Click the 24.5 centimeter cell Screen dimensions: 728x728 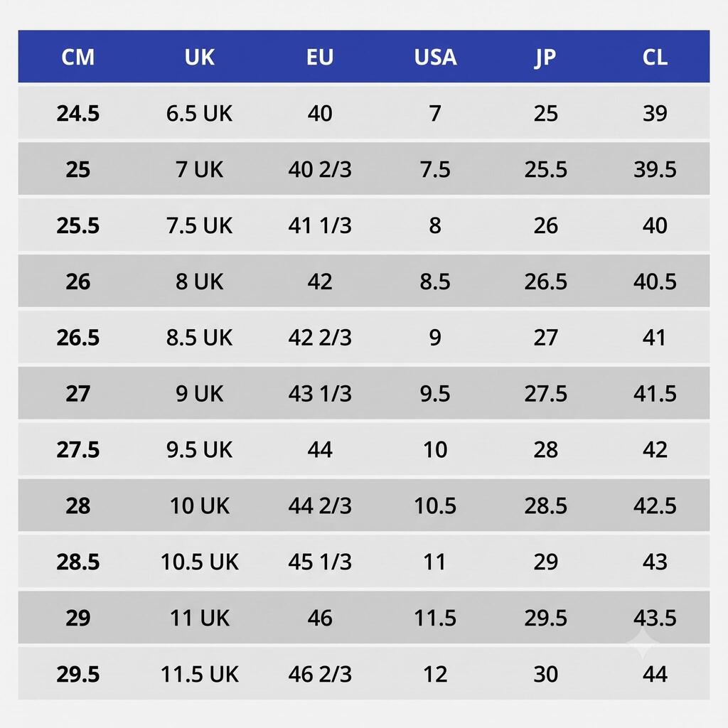(x=78, y=113)
